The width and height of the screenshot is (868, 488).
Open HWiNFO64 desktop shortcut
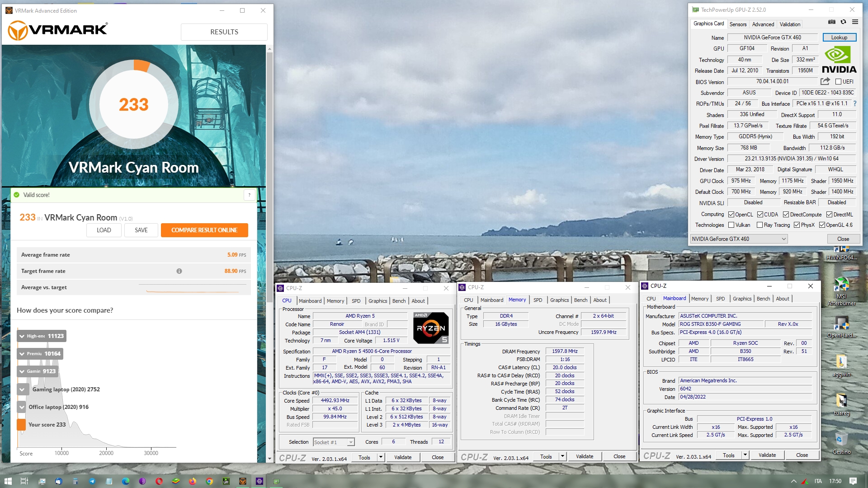841,253
